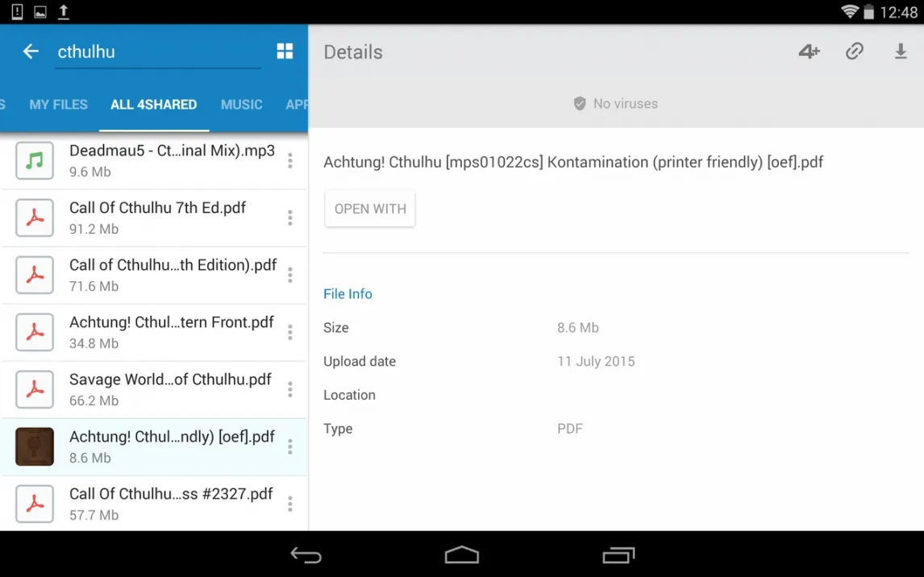Download the file with arrow icon
The width and height of the screenshot is (924, 577).
901,52
